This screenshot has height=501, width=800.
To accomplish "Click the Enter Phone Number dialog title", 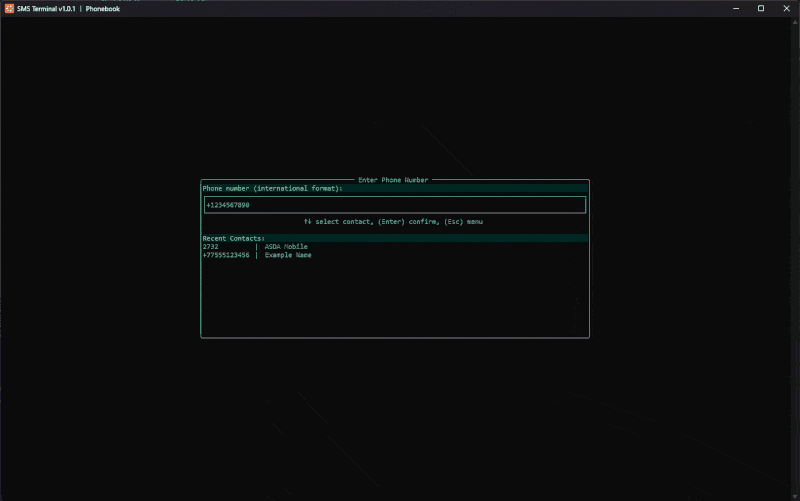I will (x=393, y=180).
